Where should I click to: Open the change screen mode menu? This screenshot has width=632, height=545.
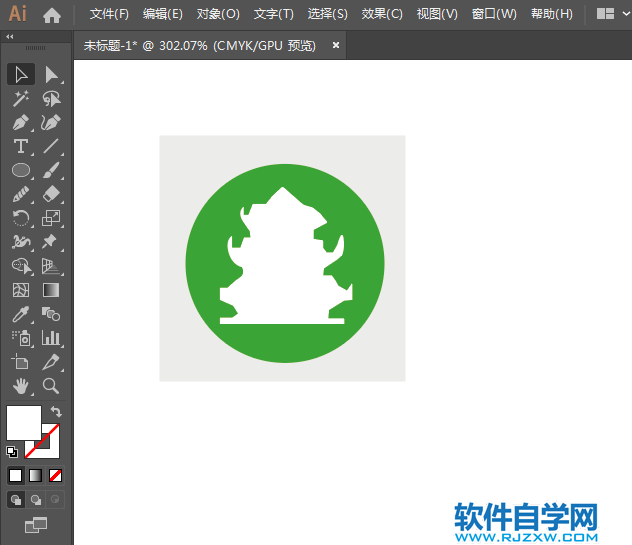click(36, 524)
